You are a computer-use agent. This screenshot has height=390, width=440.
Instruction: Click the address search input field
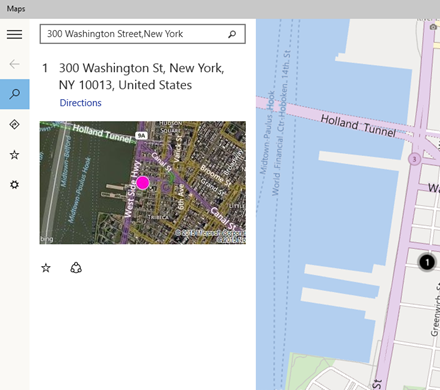coord(143,34)
